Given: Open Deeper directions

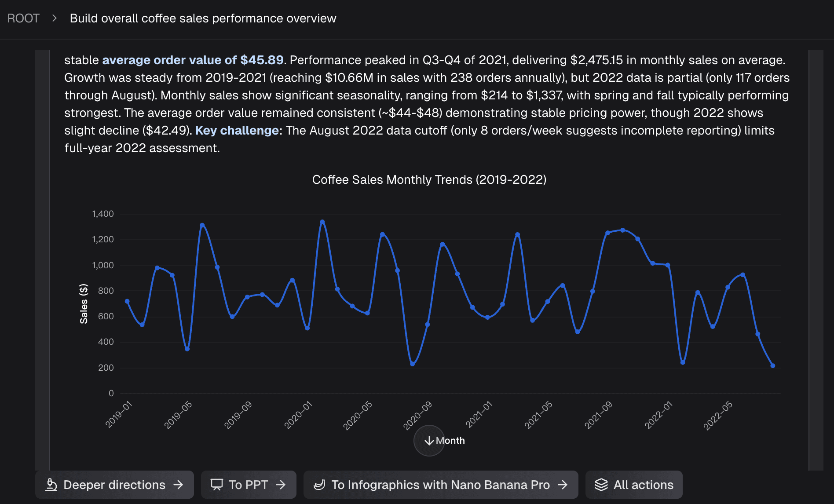Looking at the screenshot, I should point(114,485).
